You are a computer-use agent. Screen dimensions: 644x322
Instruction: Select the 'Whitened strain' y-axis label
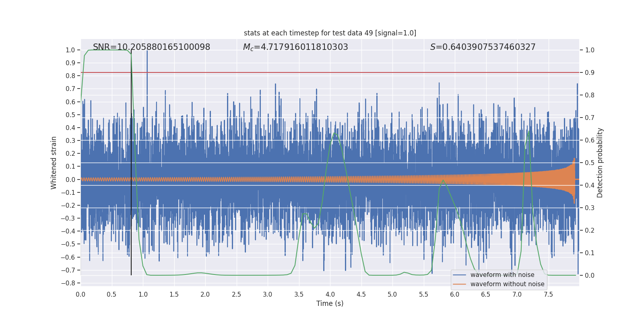point(54,163)
